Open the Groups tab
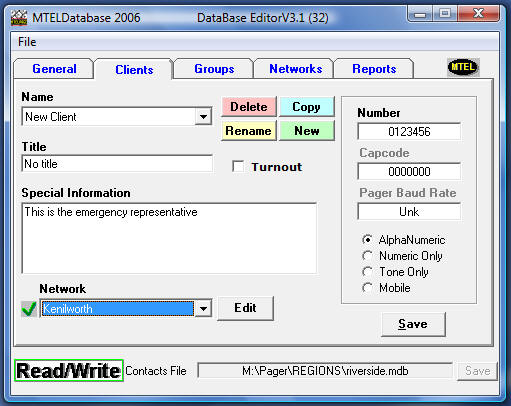Screen dimensions: 511x406 click(x=214, y=69)
